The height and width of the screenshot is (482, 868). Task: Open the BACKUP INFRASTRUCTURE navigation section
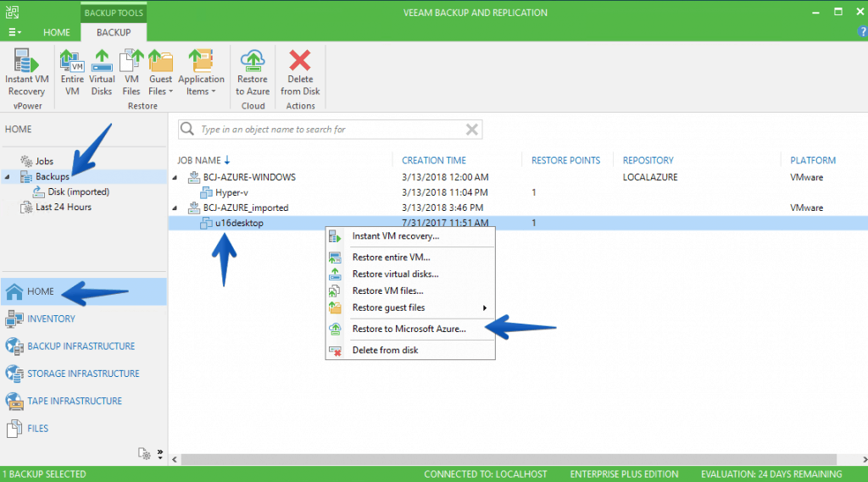[81, 346]
